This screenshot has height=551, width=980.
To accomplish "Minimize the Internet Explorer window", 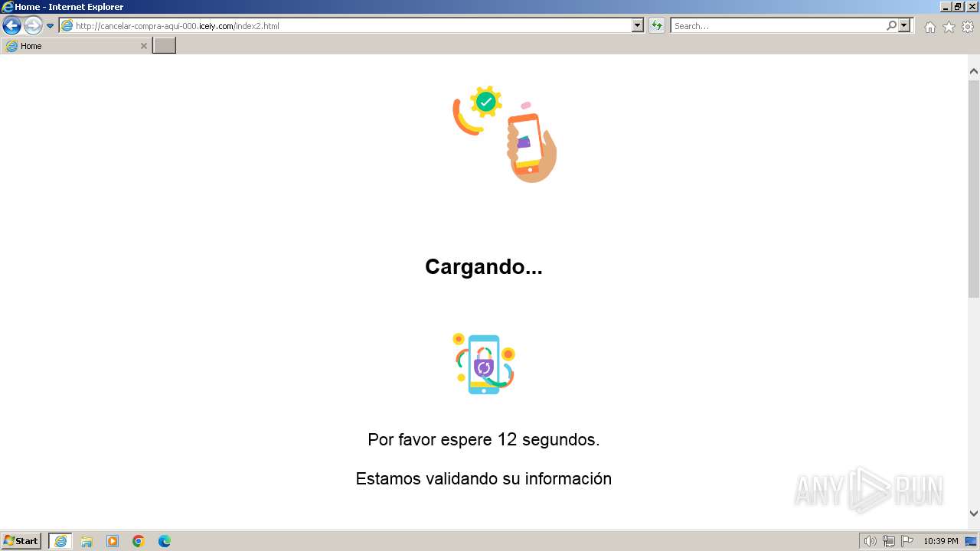I will pyautogui.click(x=946, y=7).
